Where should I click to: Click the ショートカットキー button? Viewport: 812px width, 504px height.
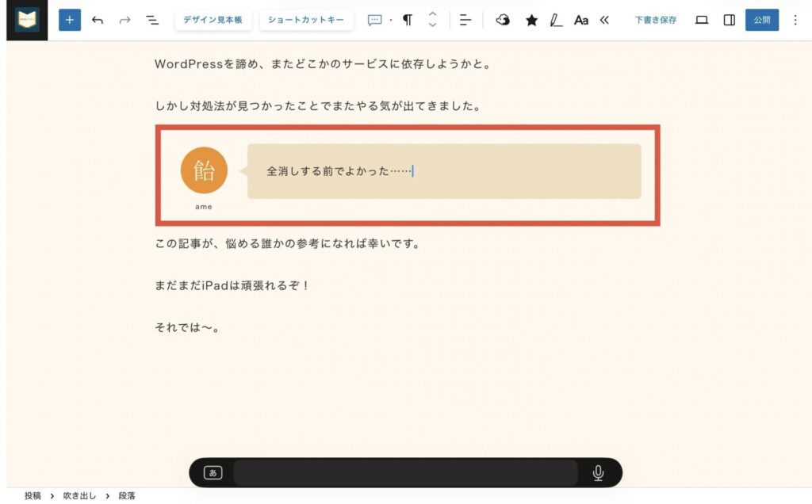(306, 20)
